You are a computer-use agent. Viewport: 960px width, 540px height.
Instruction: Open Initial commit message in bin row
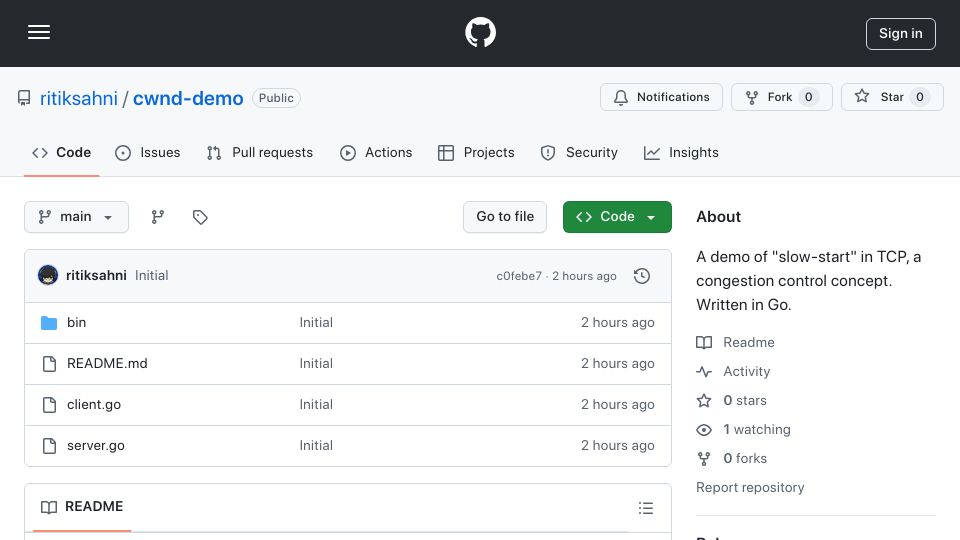[316, 323]
